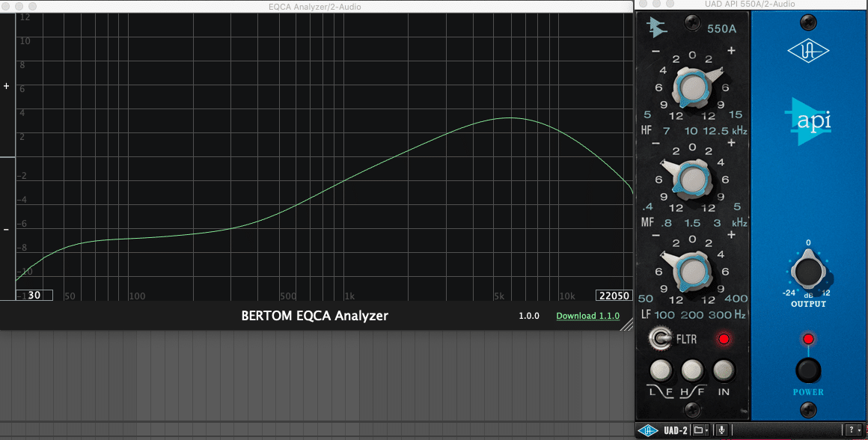Select the 200 LF frequency label
The height and width of the screenshot is (440, 868).
point(692,315)
